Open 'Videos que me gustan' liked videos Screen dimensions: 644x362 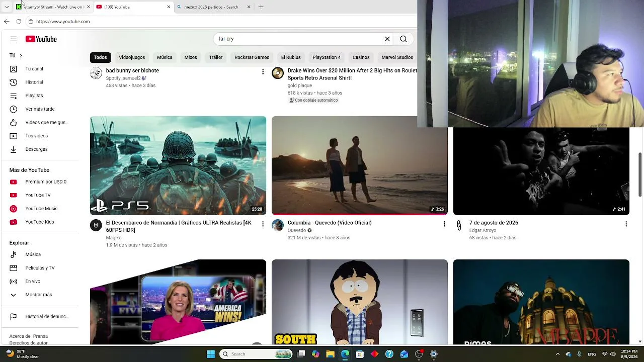(40, 123)
